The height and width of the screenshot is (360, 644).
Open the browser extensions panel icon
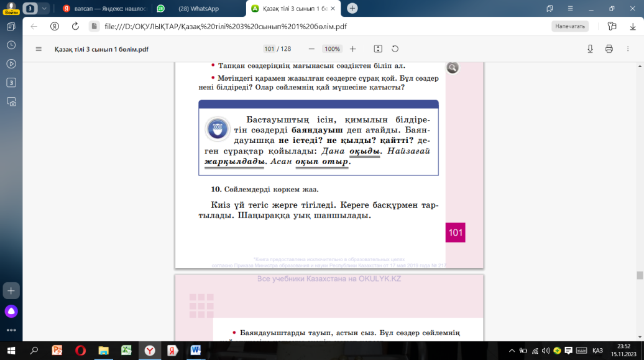point(612,26)
